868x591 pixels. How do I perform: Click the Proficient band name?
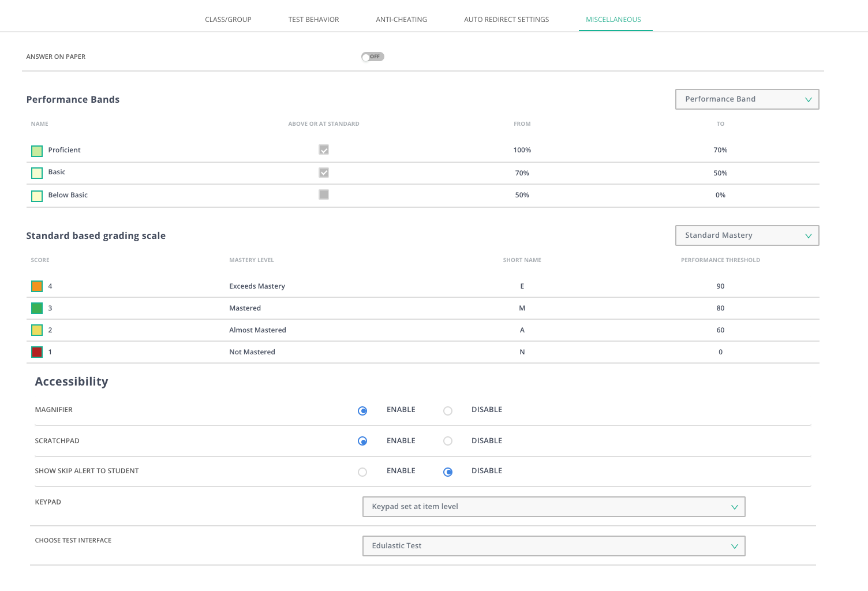coord(64,150)
